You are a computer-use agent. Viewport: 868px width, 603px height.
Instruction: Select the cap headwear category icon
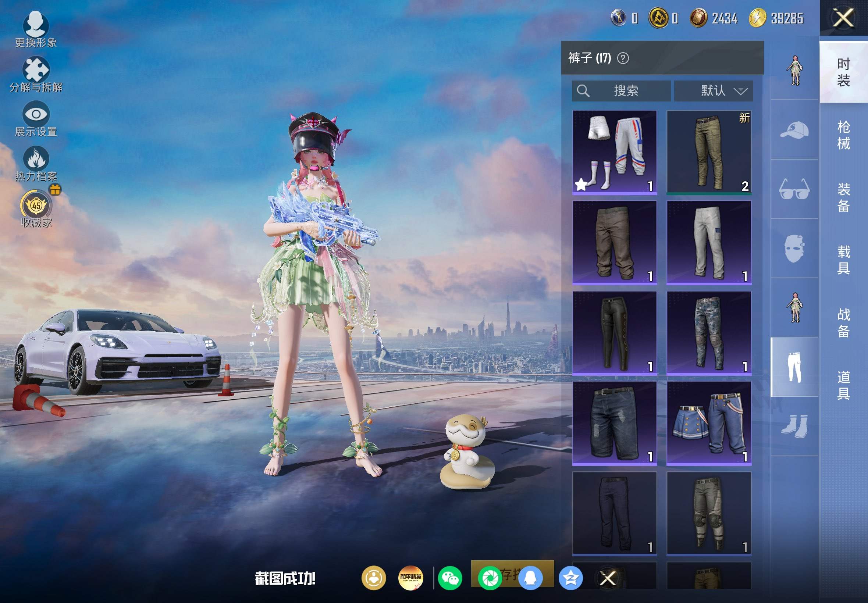pyautogui.click(x=794, y=129)
